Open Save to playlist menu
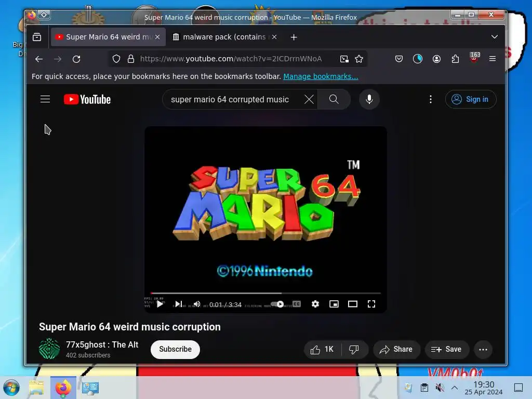 point(447,350)
